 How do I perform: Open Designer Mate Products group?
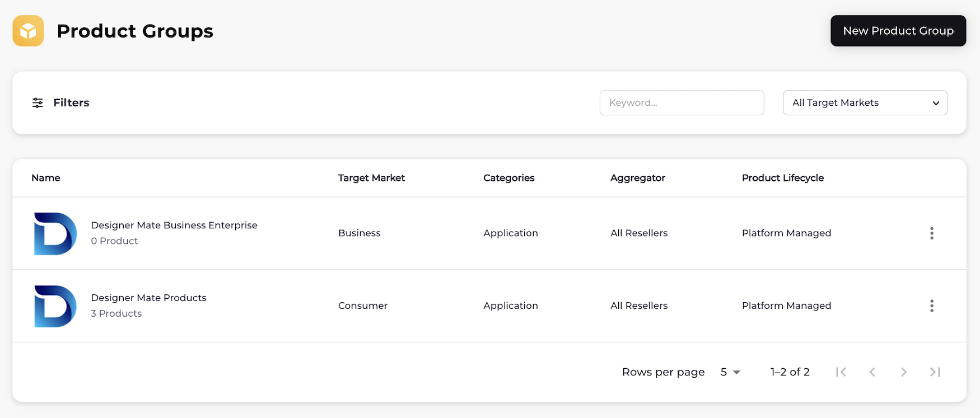(148, 298)
